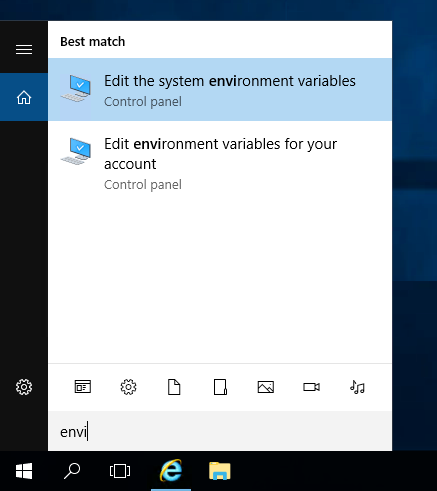Image resolution: width=437 pixels, height=491 pixels.
Task: Open Task View from the taskbar
Action: [120, 471]
